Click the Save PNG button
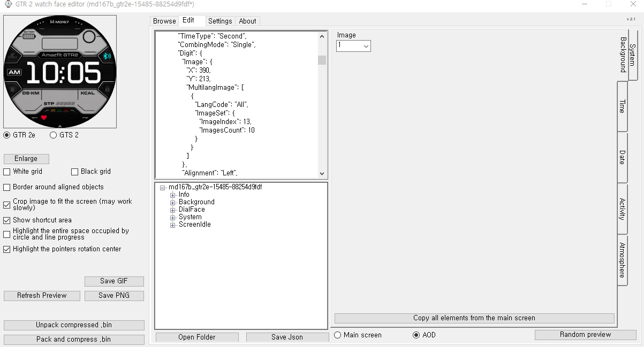 tap(114, 296)
